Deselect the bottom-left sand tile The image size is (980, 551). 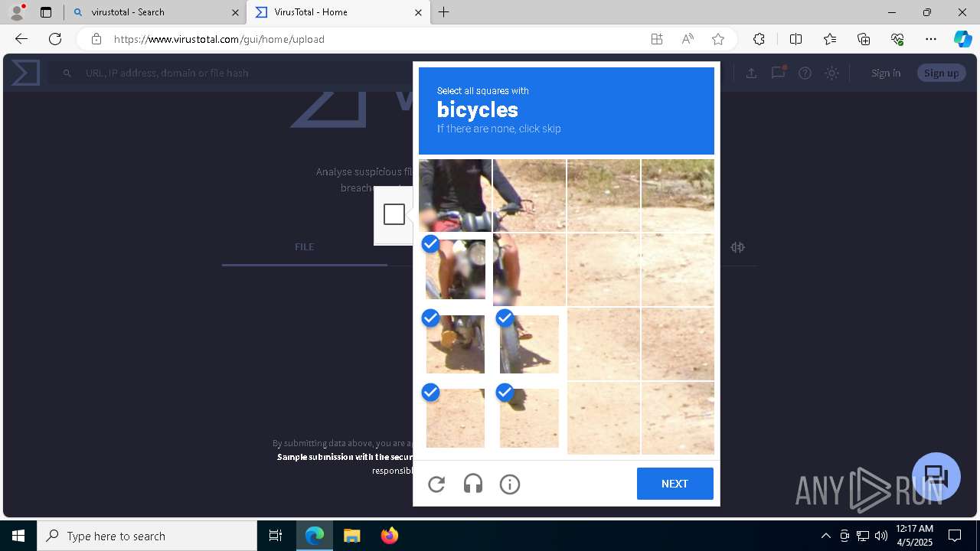pyautogui.click(x=456, y=418)
